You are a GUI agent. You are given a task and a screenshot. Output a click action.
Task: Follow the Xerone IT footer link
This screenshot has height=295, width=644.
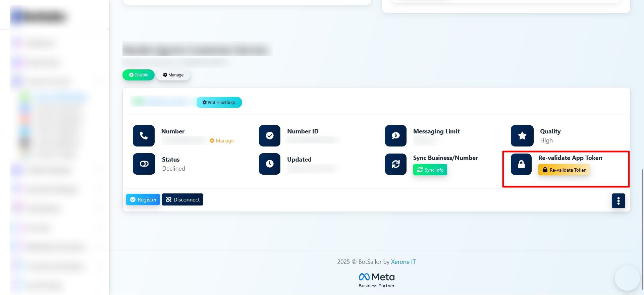pos(403,262)
